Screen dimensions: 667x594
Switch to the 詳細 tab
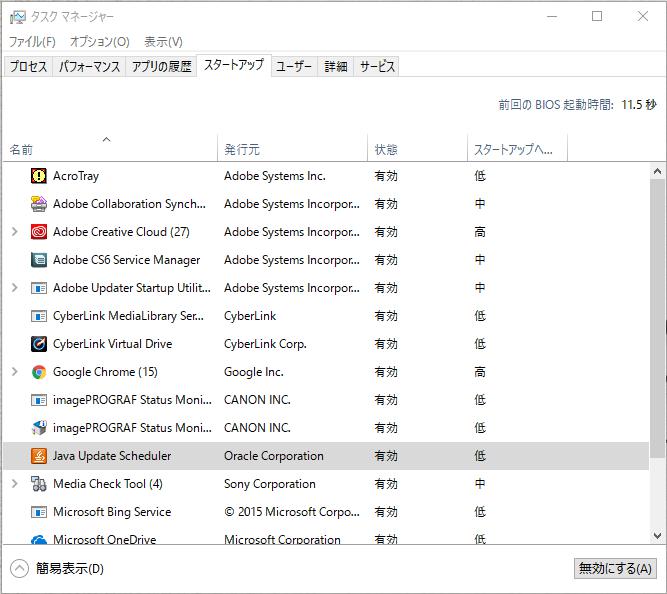[x=336, y=66]
